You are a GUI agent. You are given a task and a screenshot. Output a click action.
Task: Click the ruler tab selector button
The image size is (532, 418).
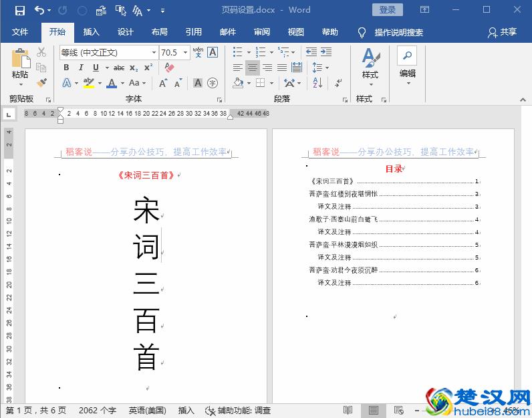pos(9,114)
